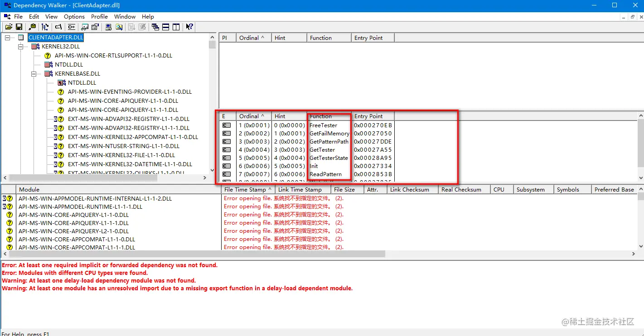Open the File menu
The width and height of the screenshot is (644, 336).
point(18,16)
